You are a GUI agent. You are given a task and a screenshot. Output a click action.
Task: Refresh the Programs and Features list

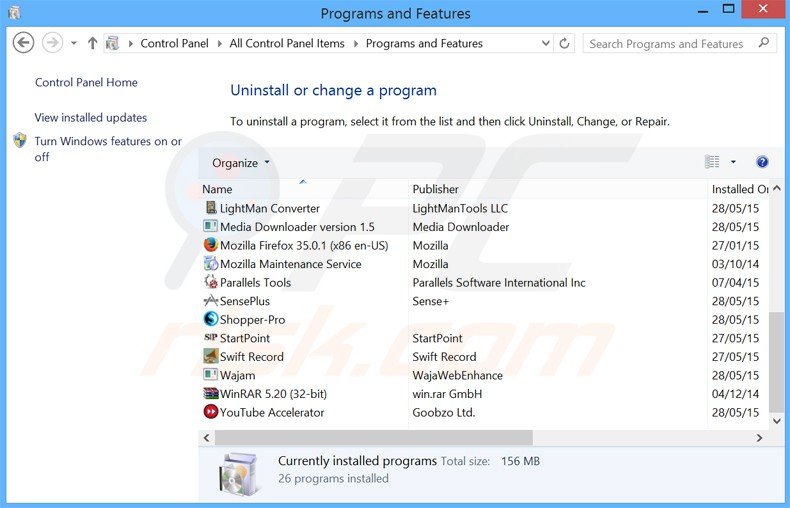564,43
